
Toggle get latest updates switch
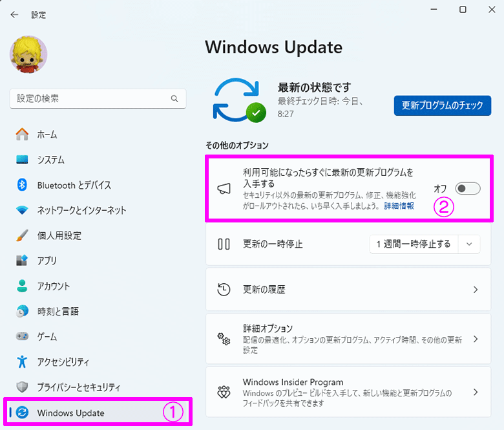pyautogui.click(x=467, y=188)
